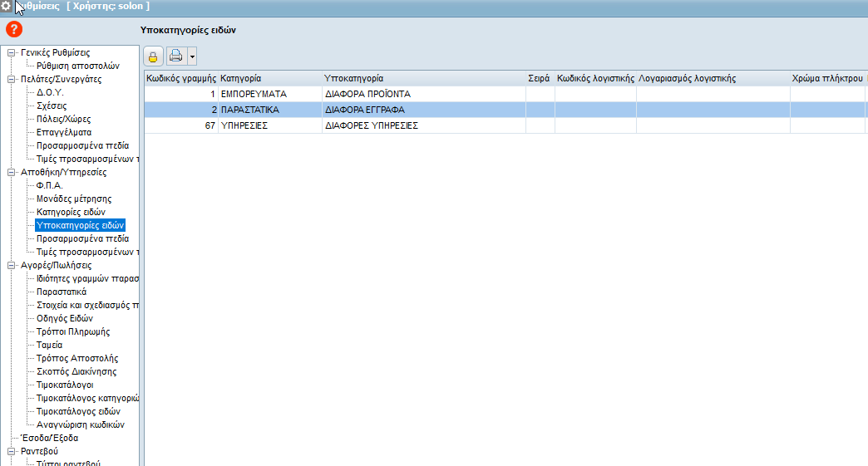Image resolution: width=868 pixels, height=466 pixels.
Task: Click the Κωδικός λογιστικής cell for ΠΑΡΑΣΤΑΤΙΚΑ
Action: pyautogui.click(x=595, y=110)
